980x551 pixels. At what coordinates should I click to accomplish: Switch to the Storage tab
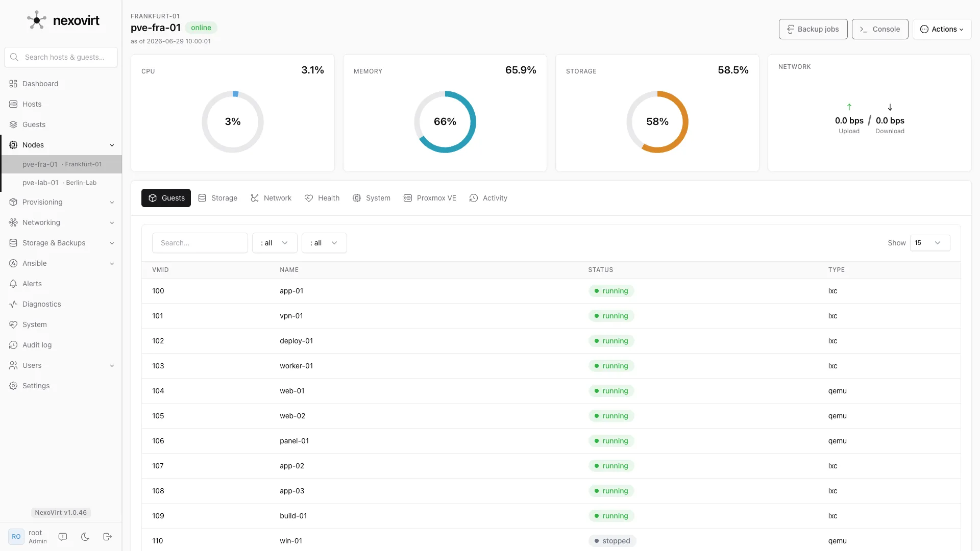tap(218, 198)
